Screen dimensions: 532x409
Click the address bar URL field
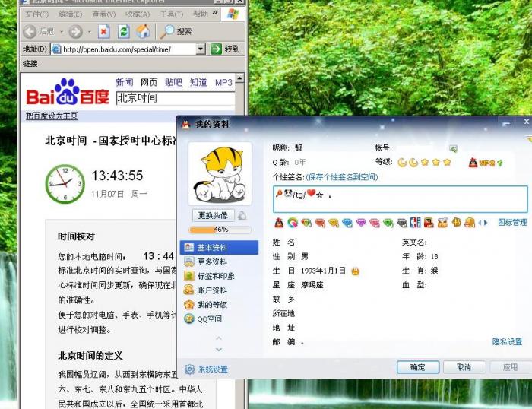[128, 49]
